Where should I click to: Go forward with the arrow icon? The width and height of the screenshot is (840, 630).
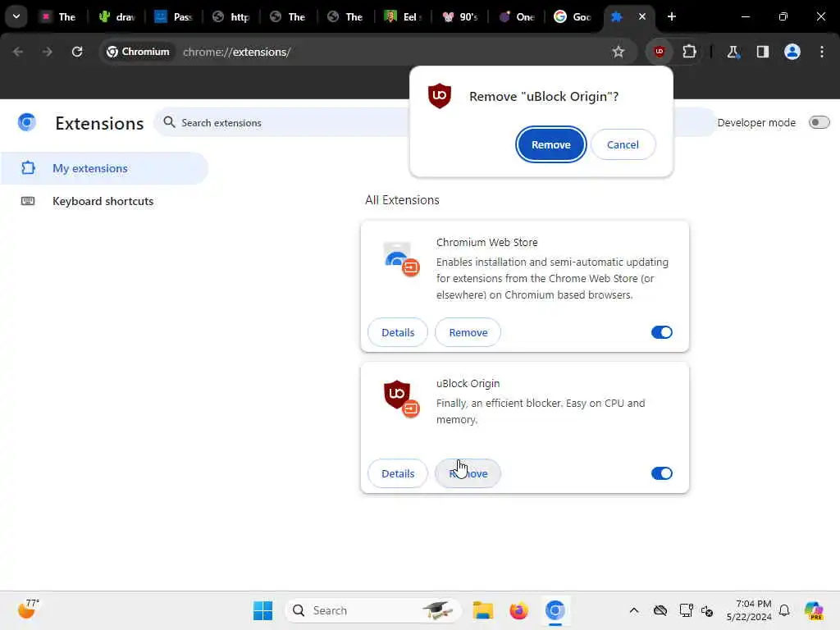[47, 52]
